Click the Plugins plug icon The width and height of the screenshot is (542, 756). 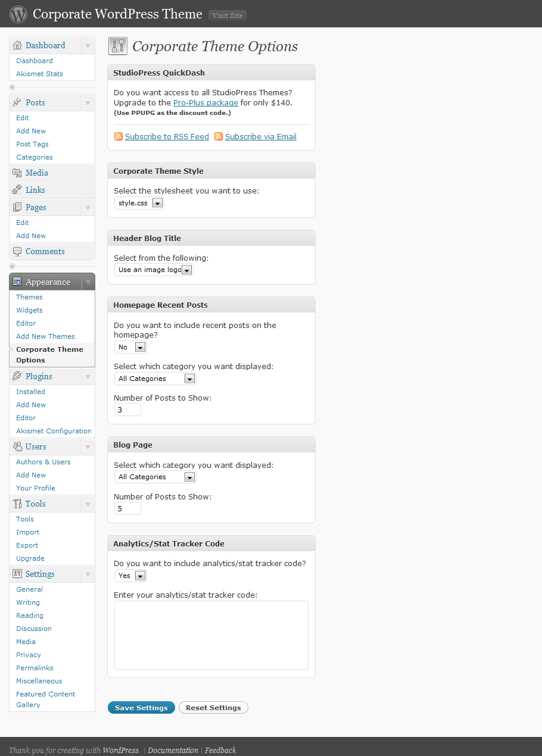tap(17, 376)
